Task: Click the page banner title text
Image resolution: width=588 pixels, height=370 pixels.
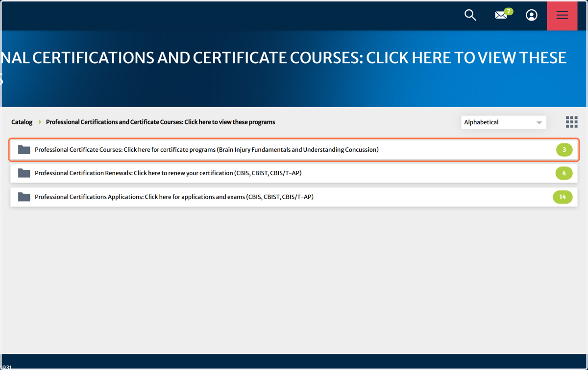Action: point(283,68)
